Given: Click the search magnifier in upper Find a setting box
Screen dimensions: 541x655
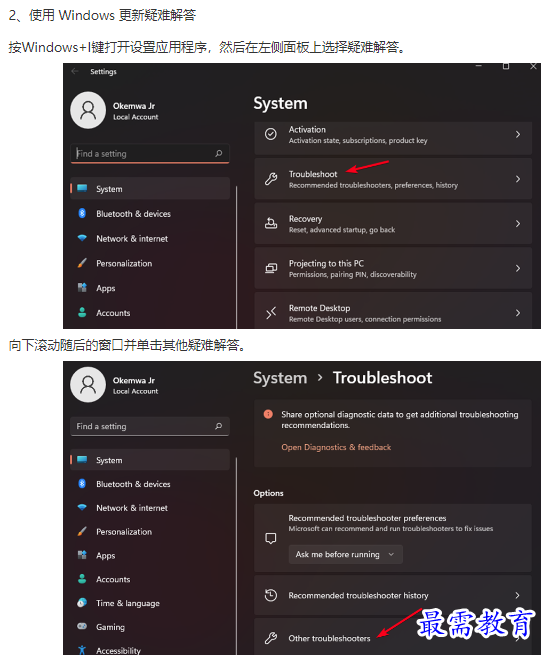Looking at the screenshot, I should 218,153.
